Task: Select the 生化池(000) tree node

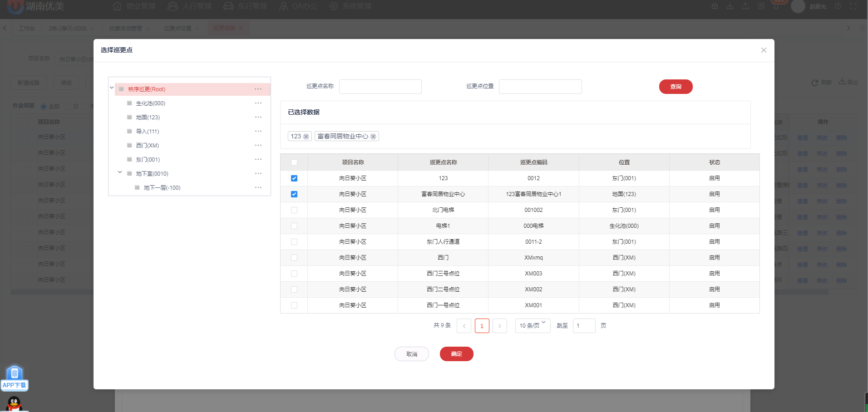Action: point(151,103)
